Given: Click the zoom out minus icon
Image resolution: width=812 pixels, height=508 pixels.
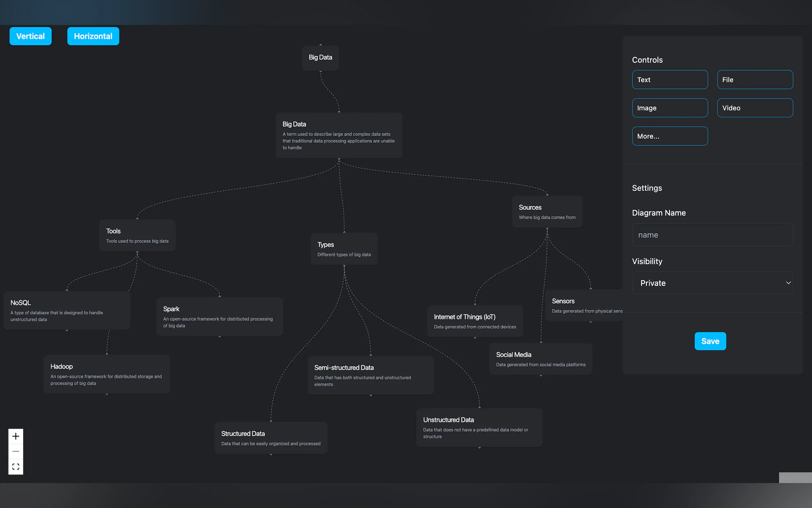Looking at the screenshot, I should (x=15, y=451).
